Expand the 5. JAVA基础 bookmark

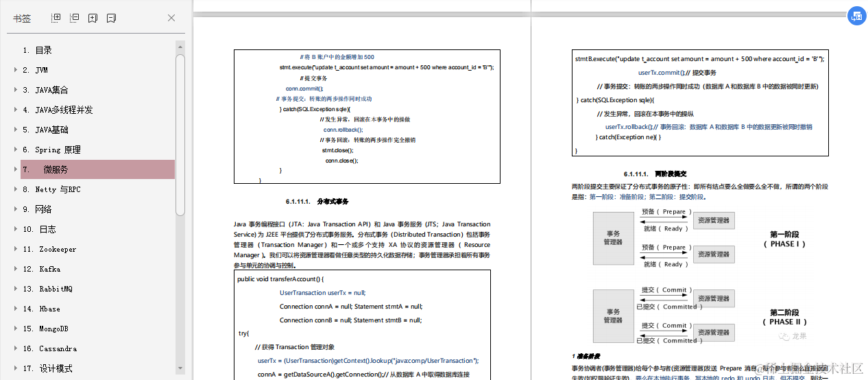point(16,130)
